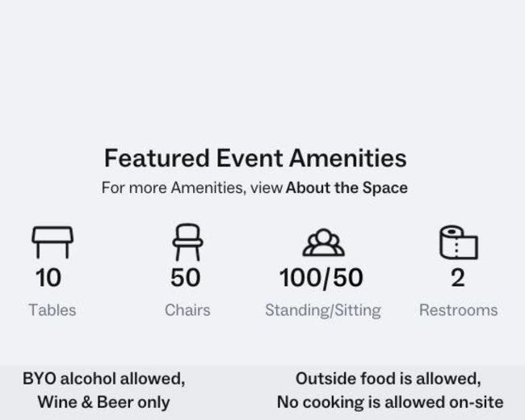Click the toilet paper restroom icon
The image size is (525, 420).
459,242
